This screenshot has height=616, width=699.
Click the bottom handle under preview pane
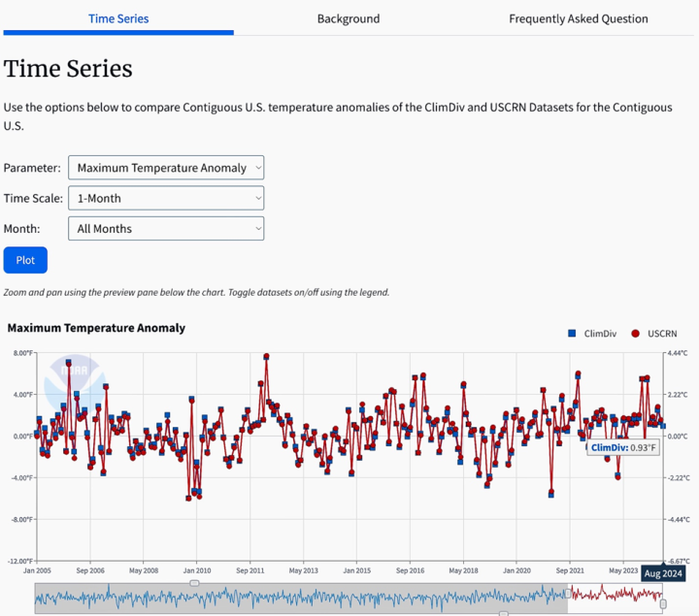point(503,613)
